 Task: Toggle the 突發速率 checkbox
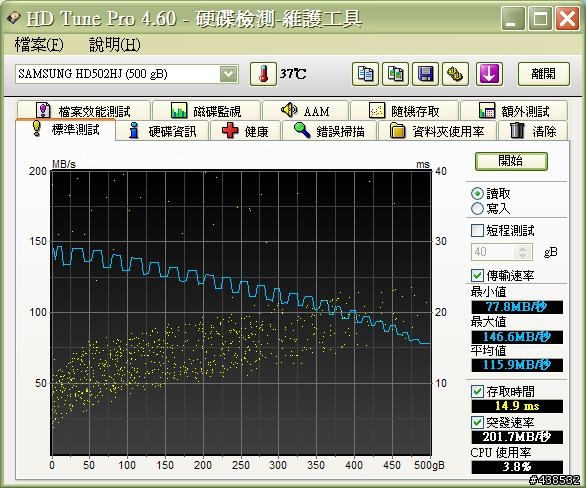pyautogui.click(x=477, y=423)
